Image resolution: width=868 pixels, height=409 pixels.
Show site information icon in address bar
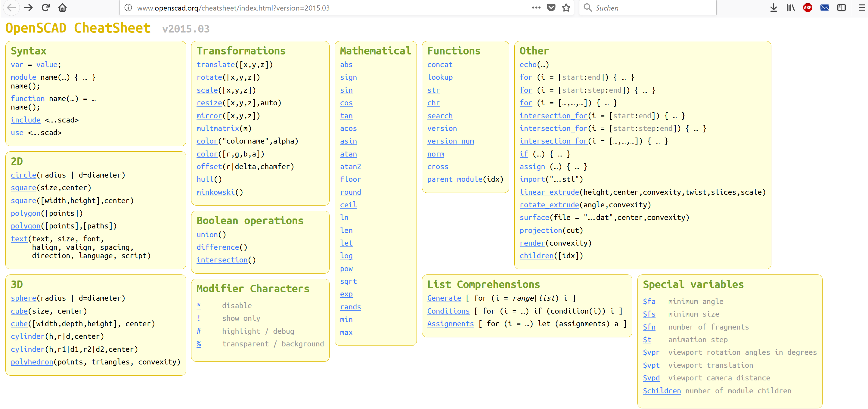[128, 8]
